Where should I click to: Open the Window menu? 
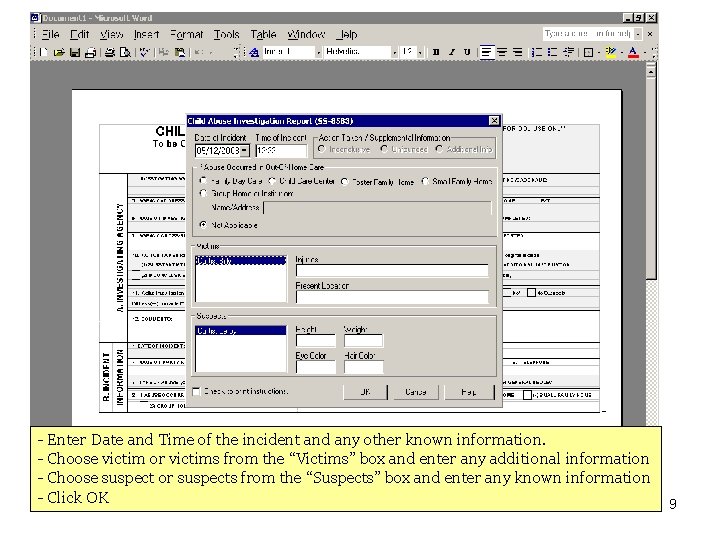(306, 34)
